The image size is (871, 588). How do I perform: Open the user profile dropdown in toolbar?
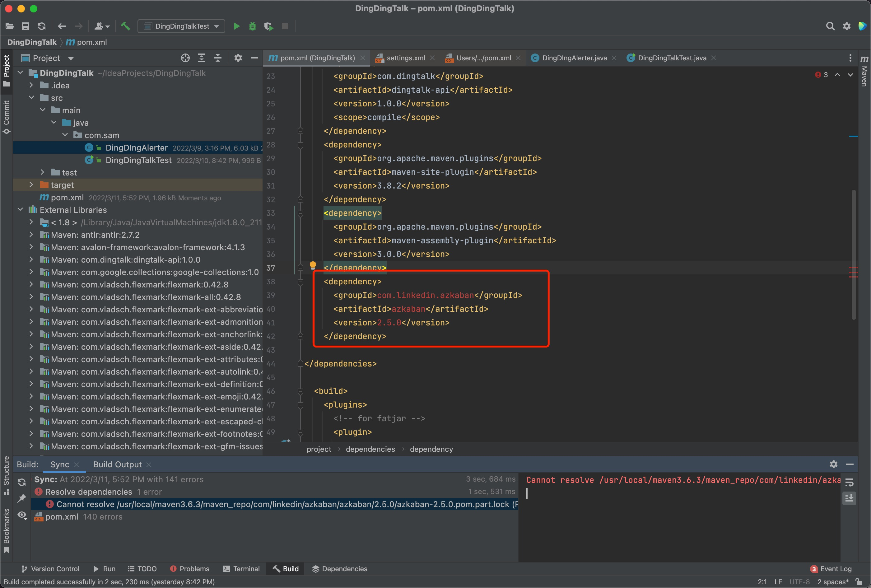click(102, 26)
